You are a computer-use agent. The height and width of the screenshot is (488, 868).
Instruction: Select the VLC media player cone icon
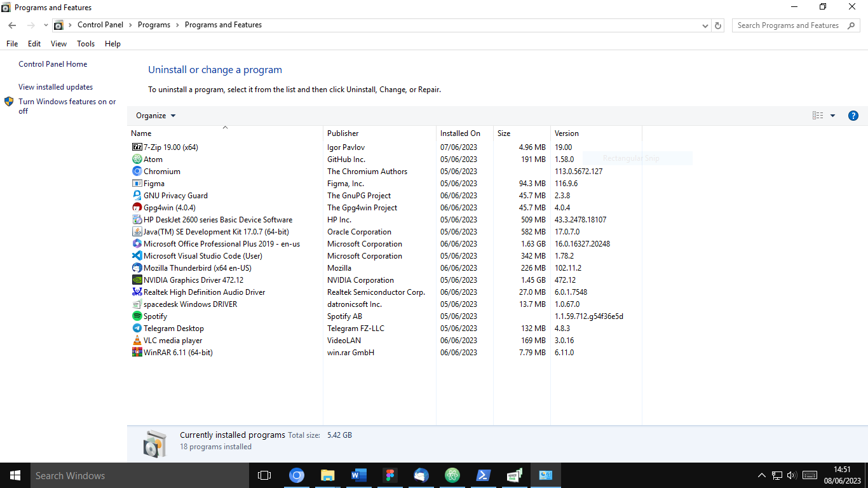tap(137, 340)
